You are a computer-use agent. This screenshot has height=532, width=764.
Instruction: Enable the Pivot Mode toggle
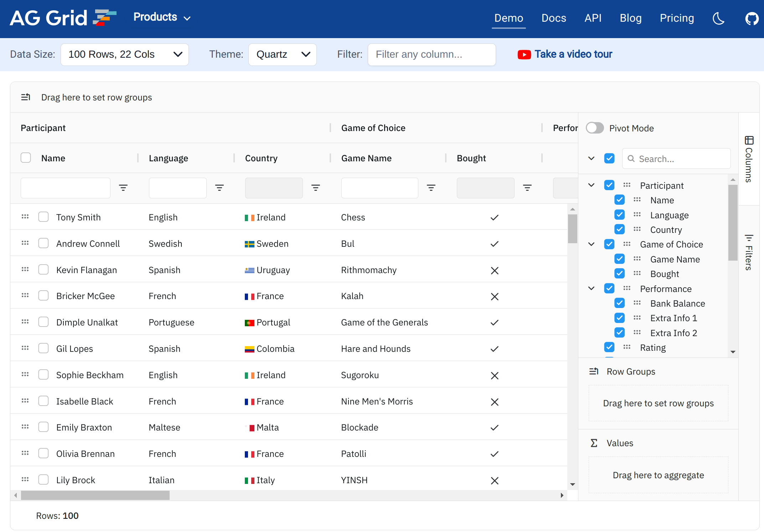[595, 128]
